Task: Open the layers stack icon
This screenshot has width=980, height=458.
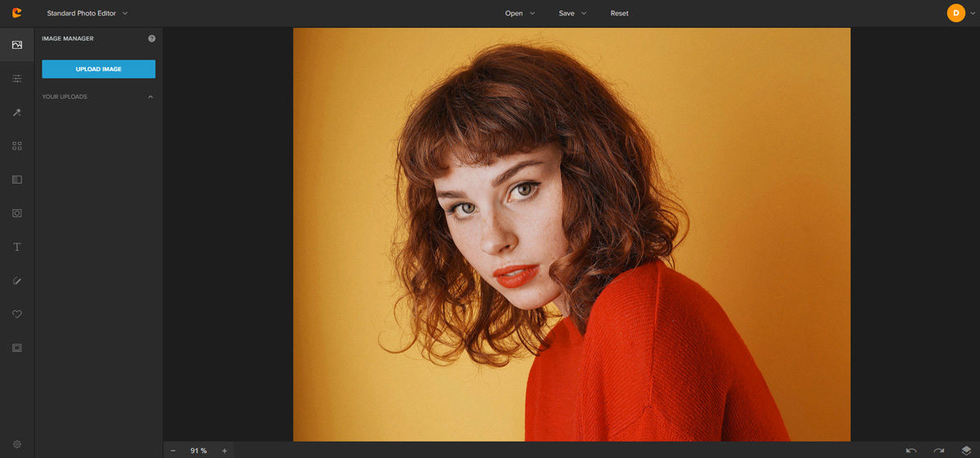Action: [x=966, y=450]
